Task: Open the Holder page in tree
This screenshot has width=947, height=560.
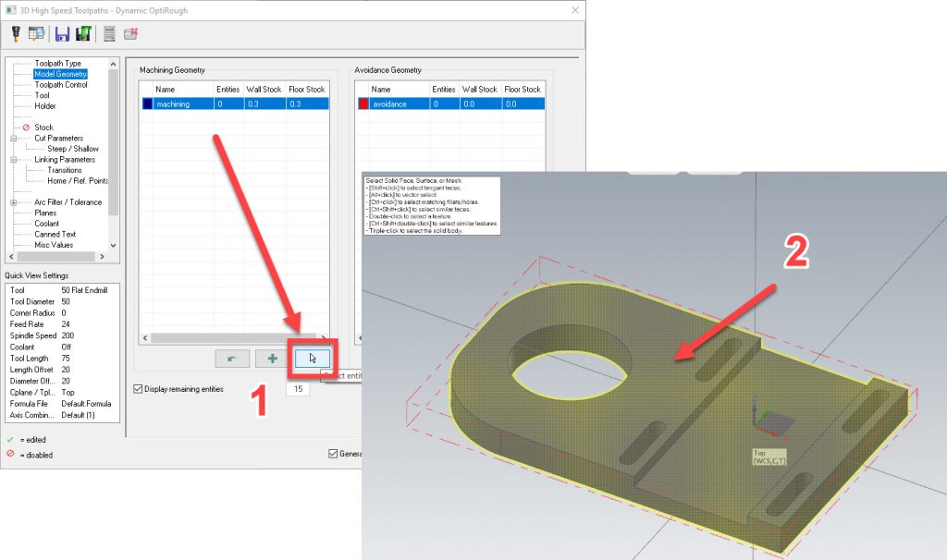Action: tap(44, 106)
